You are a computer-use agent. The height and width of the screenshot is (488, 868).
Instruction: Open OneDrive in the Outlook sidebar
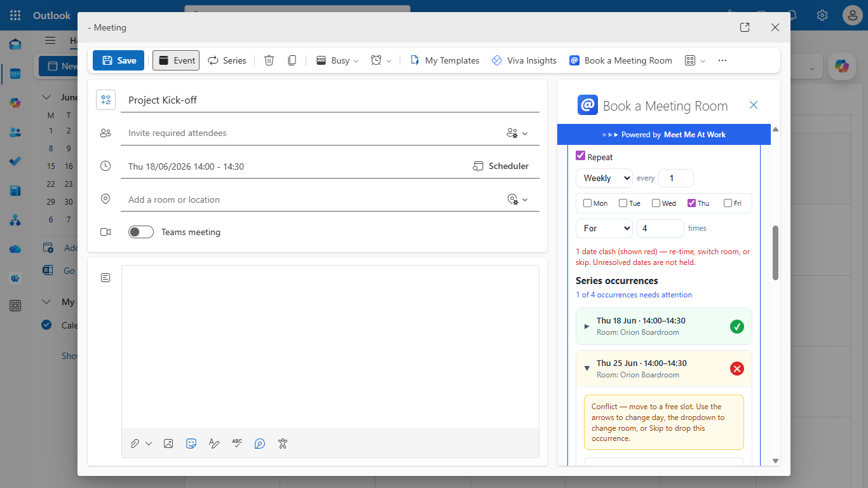[x=15, y=249]
